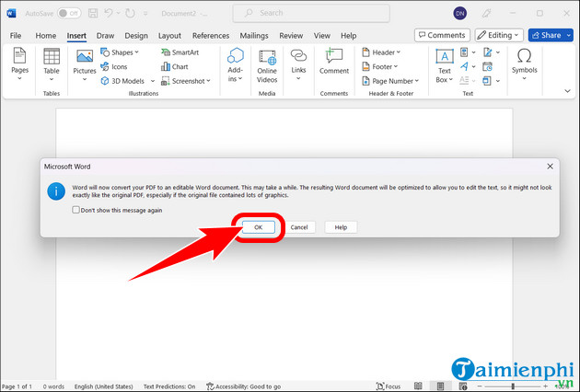Image resolution: width=580 pixels, height=392 pixels.
Task: Open the Symbols menu
Action: pos(524,64)
